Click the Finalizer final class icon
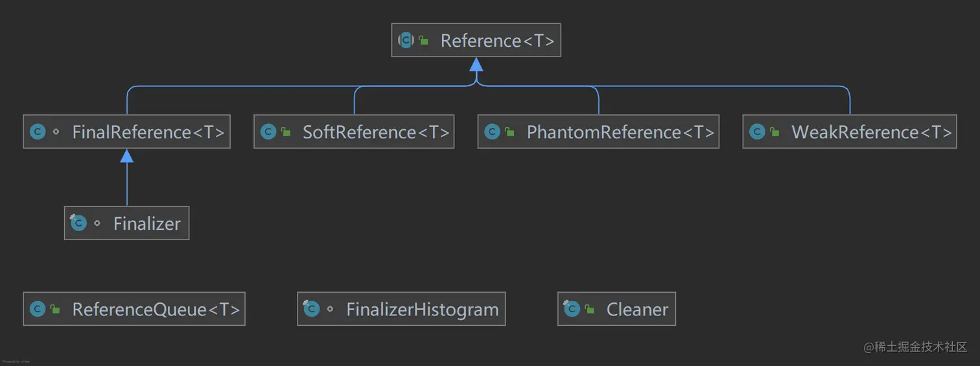The width and height of the screenshot is (980, 366). pos(78,223)
